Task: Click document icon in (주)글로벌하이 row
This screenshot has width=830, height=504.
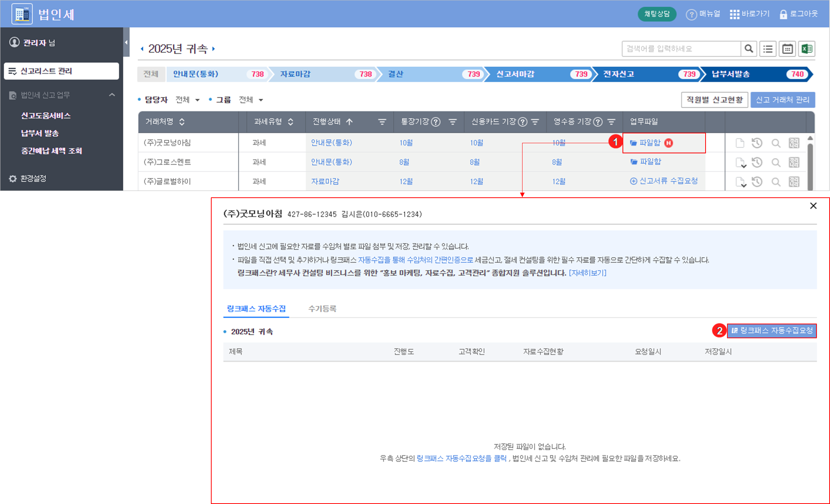Action: [x=740, y=182]
